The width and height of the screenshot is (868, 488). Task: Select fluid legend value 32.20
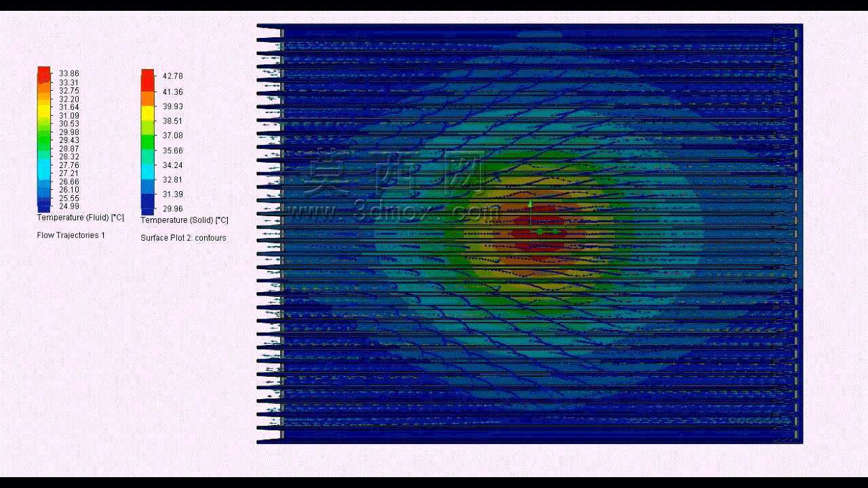click(x=69, y=100)
